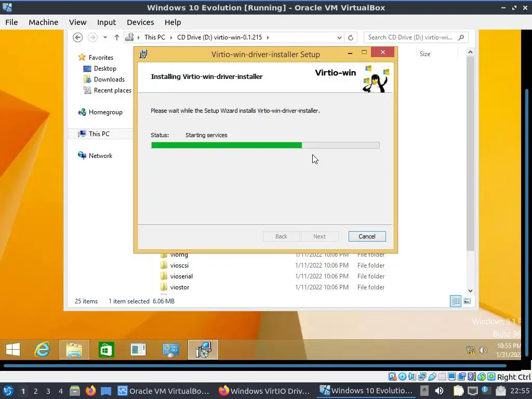Click the search magnifier icon
This screenshot has width=532, height=399.
pos(461,37)
